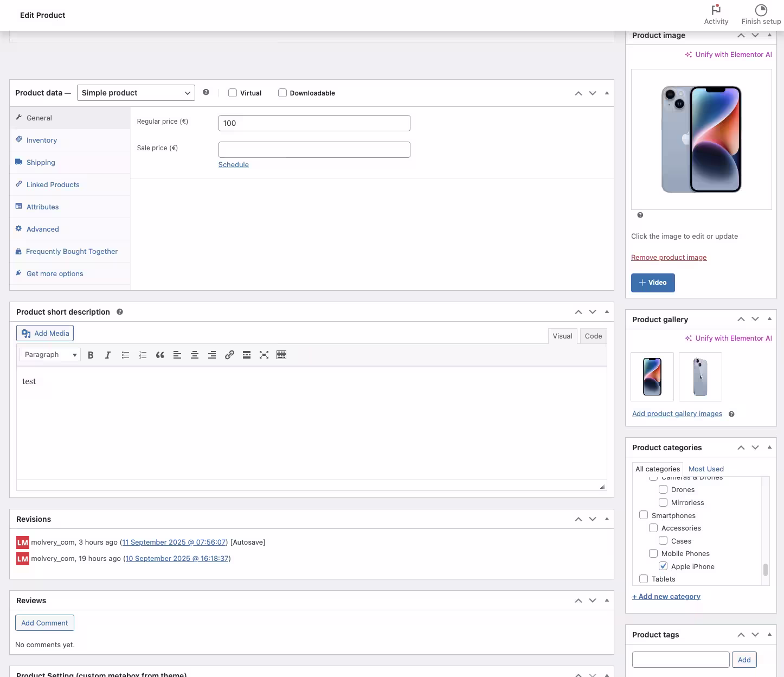This screenshot has height=677, width=784.
Task: Click the product type help icon
Action: tap(206, 92)
